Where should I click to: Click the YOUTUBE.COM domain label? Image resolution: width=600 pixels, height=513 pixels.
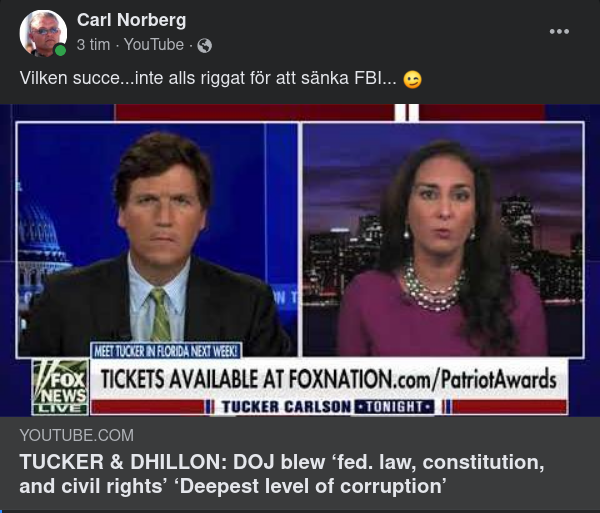point(77,435)
